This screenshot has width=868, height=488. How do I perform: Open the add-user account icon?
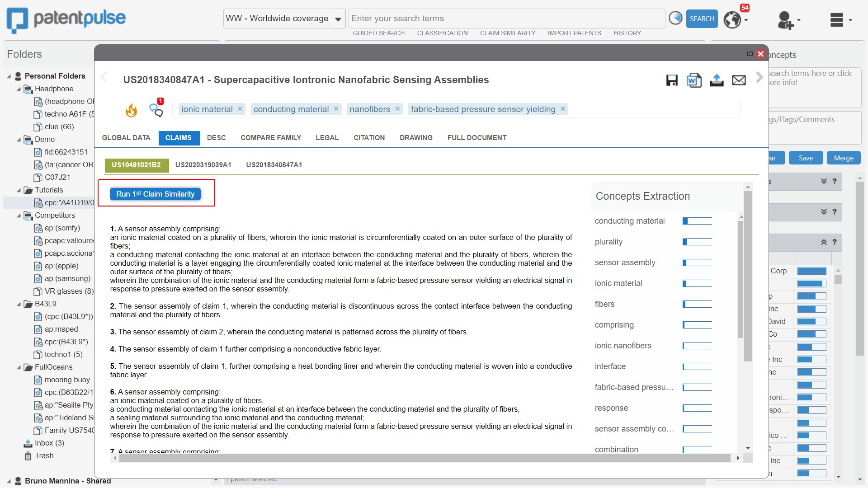tap(786, 20)
